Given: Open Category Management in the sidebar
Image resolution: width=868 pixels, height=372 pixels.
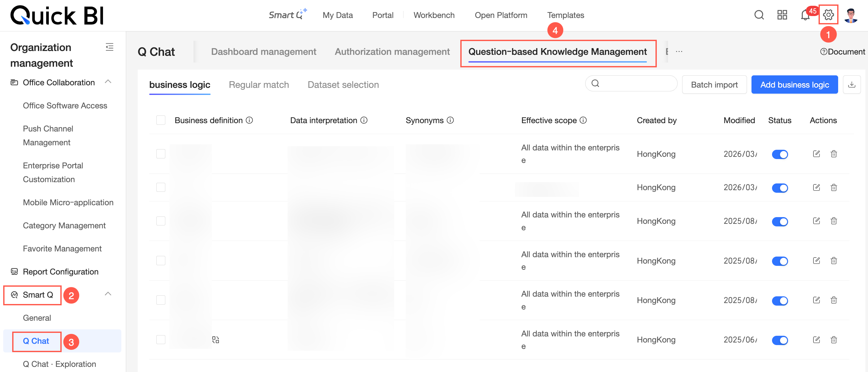Looking at the screenshot, I should coord(64,225).
